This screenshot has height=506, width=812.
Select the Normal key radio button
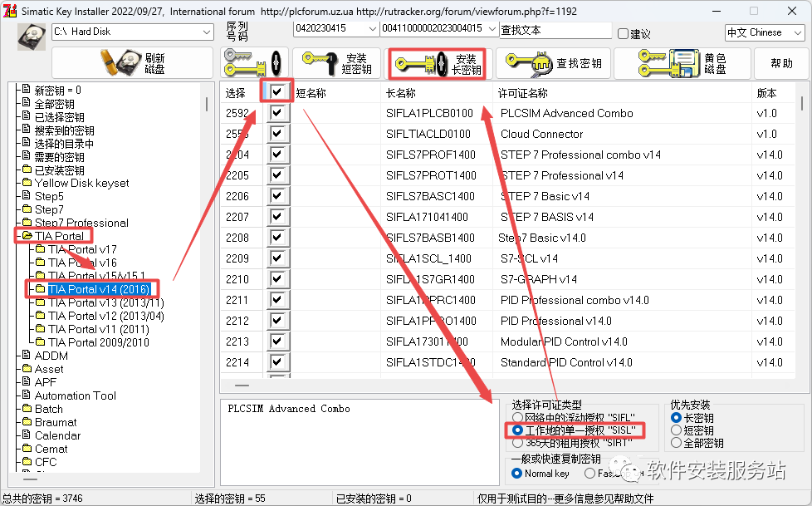click(516, 473)
